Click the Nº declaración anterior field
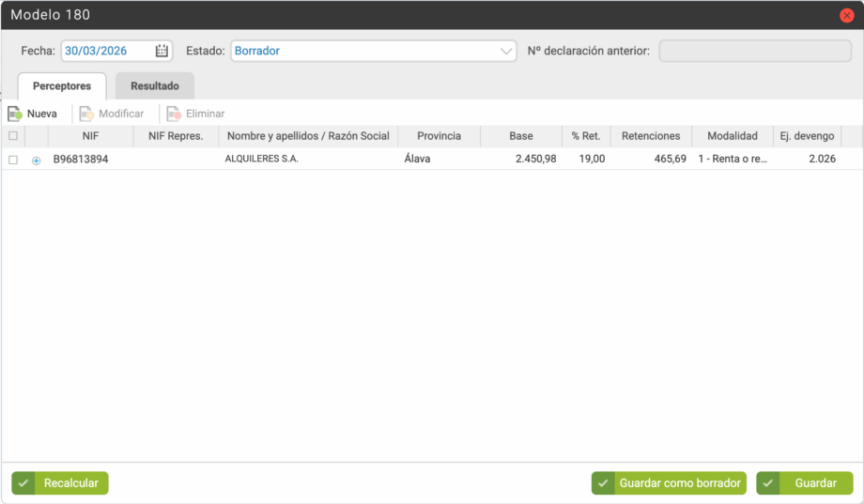This screenshot has width=864, height=504. (755, 51)
